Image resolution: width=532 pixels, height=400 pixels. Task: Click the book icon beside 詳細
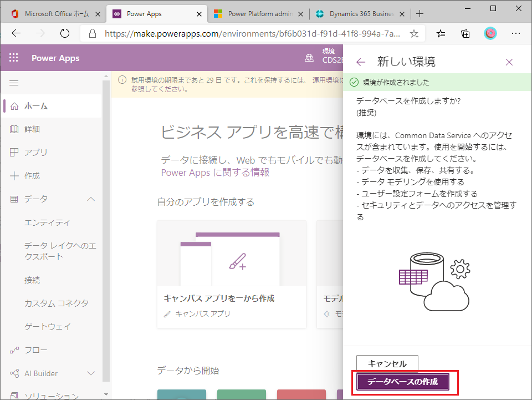14,129
